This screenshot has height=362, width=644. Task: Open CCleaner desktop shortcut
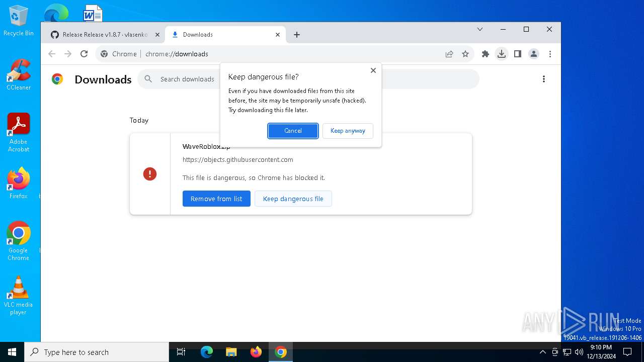18,75
